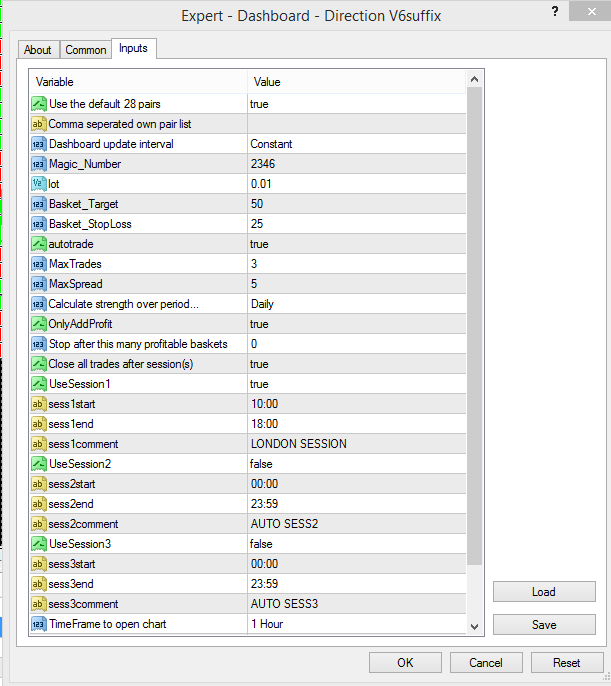Select the MaxSpread value 5
The width and height of the screenshot is (611, 686).
pos(356,284)
